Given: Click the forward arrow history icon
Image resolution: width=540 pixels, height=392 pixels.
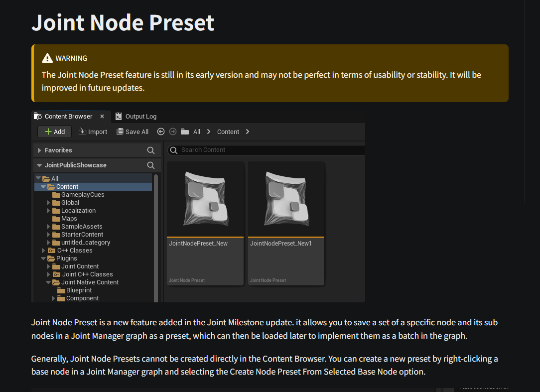Looking at the screenshot, I should click(x=173, y=132).
